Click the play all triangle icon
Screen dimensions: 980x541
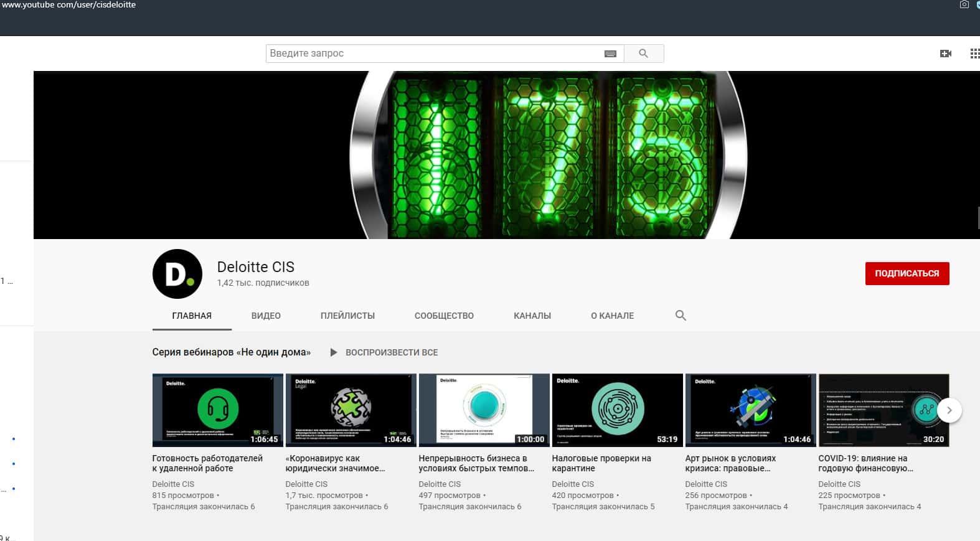[x=334, y=352]
